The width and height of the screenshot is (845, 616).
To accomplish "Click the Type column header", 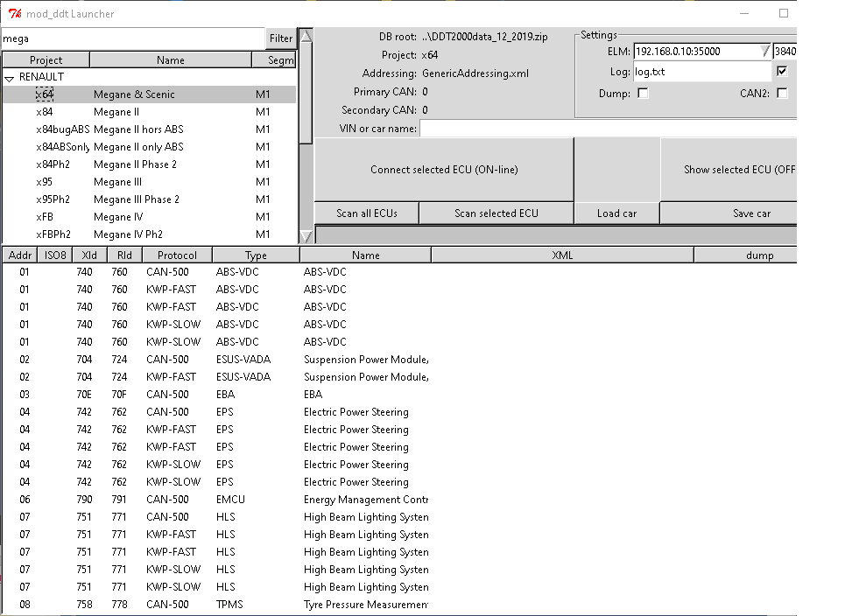I will tap(256, 255).
